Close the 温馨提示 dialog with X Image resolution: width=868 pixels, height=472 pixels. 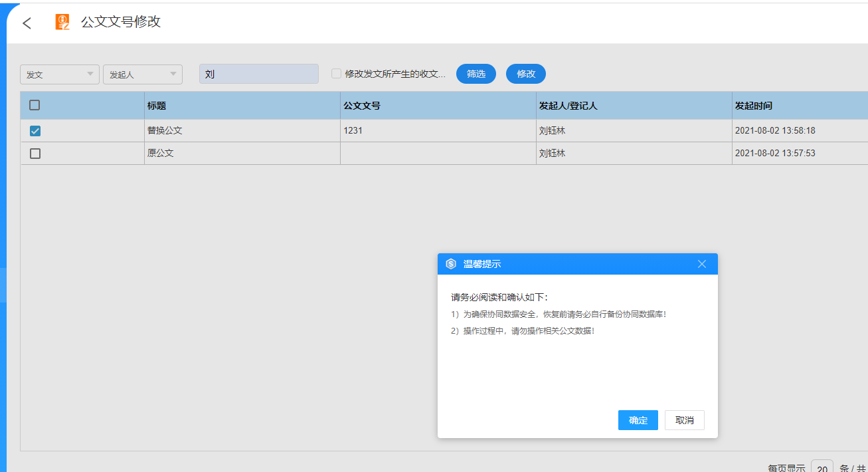pos(702,264)
